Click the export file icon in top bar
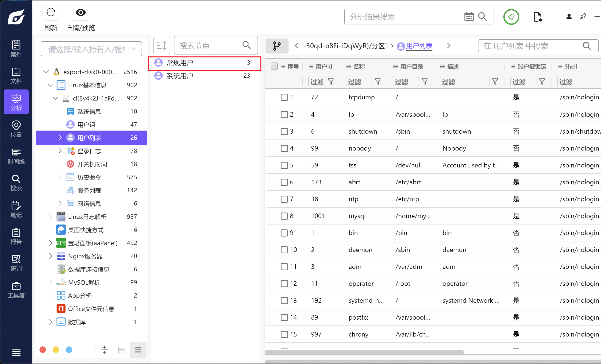Screen dimensions: 601x364 pos(538,17)
